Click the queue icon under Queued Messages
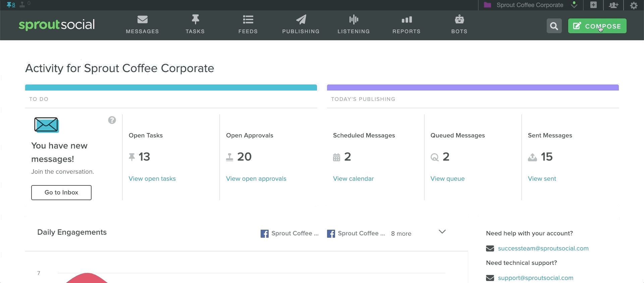The image size is (644, 283). (x=435, y=157)
